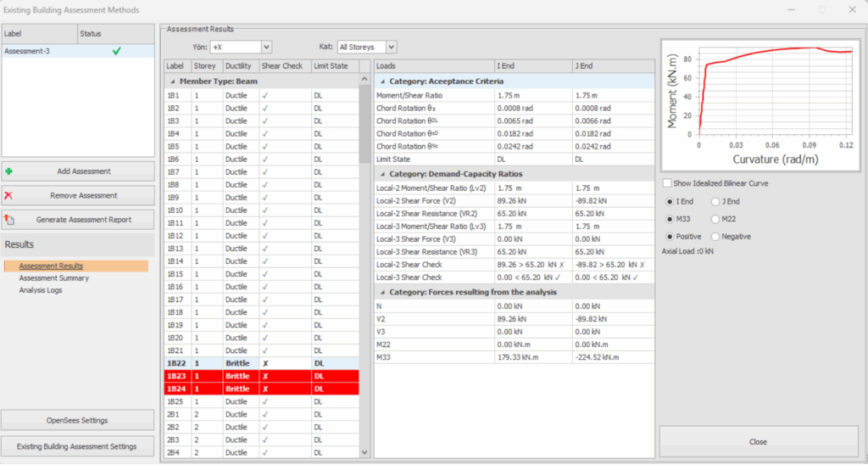Click the green plus Add Assessment icon
The image size is (868, 465).
click(x=9, y=171)
